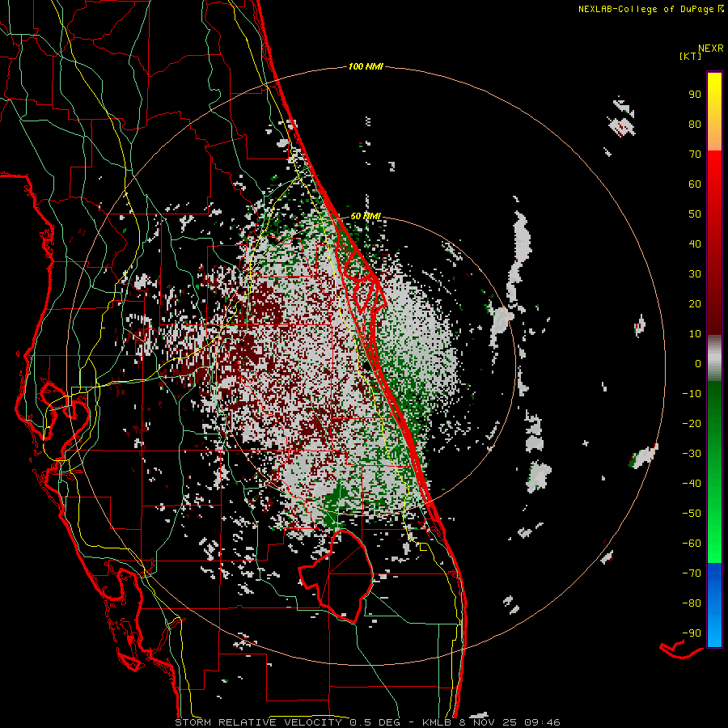Click the NEXLAB-College of DuPage label
Image resolution: width=728 pixels, height=728 pixels.
click(650, 9)
